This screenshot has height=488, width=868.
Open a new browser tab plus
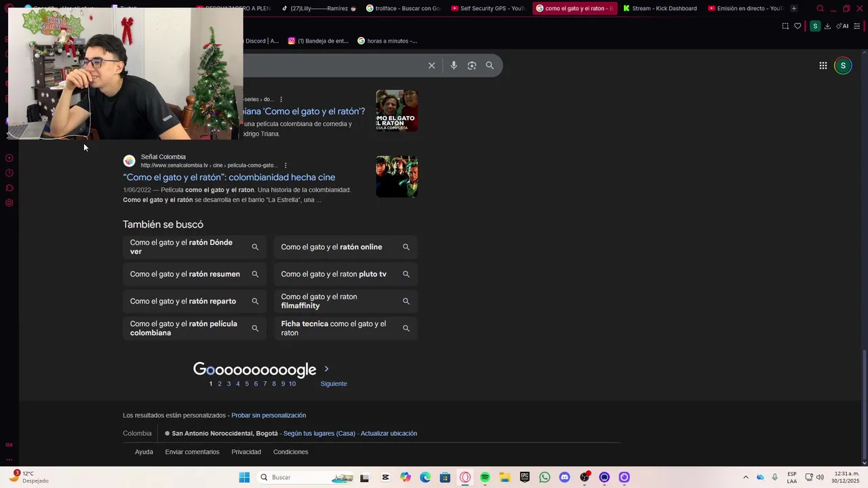793,9
